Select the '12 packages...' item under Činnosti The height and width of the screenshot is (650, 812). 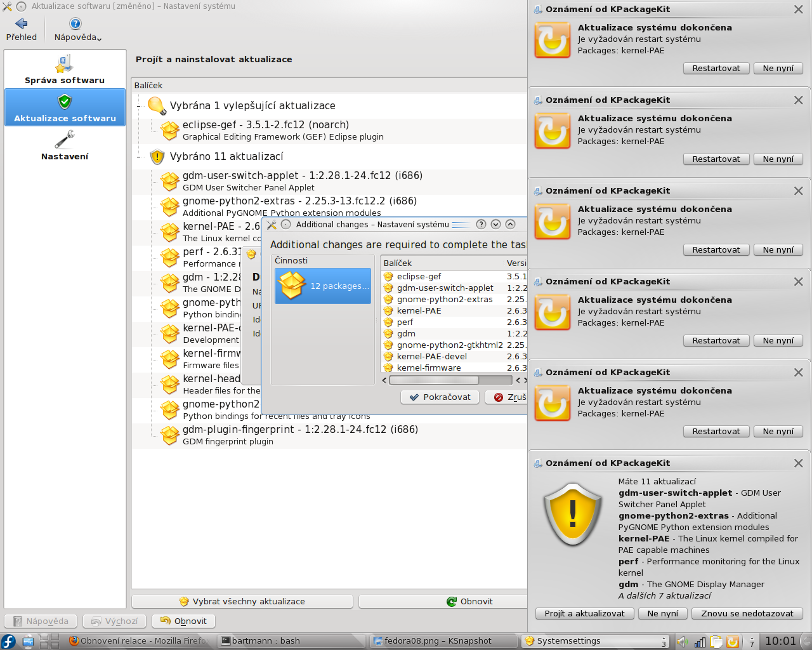(x=323, y=286)
